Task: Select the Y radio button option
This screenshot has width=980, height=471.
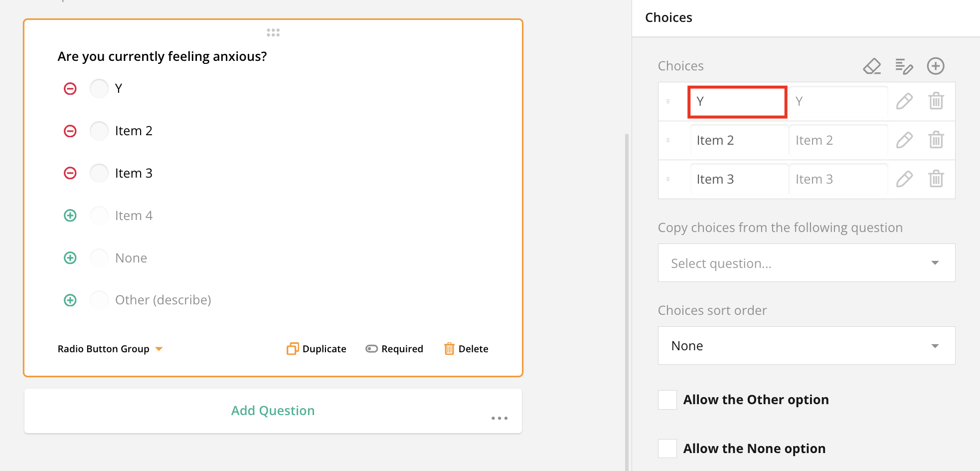Action: pyautogui.click(x=99, y=88)
